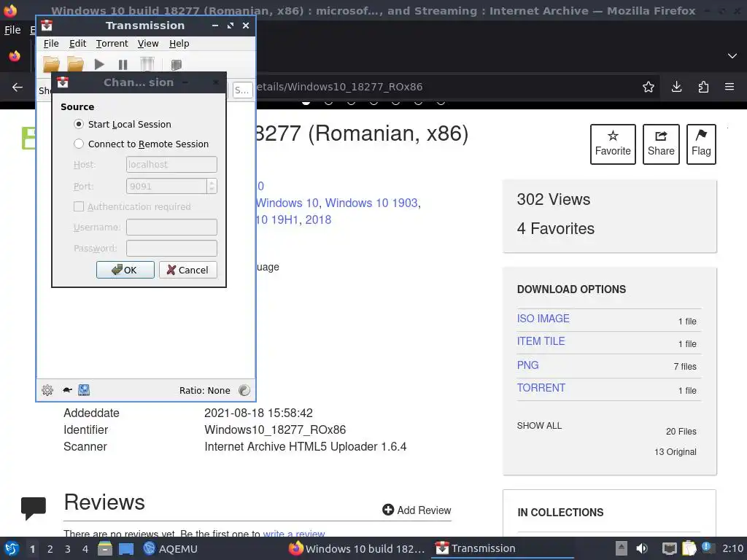
Task: Open Firefox's File menu
Action: pos(12,30)
